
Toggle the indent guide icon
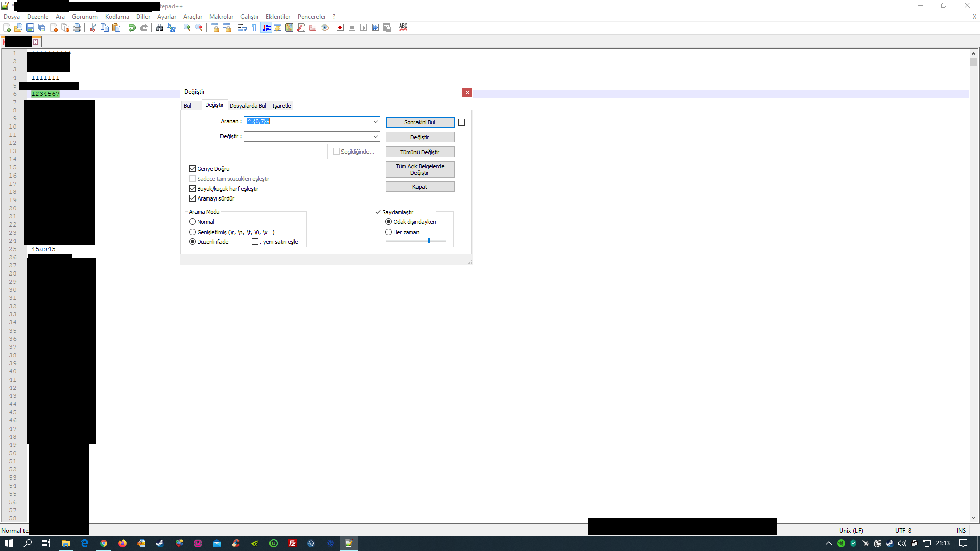pos(266,28)
